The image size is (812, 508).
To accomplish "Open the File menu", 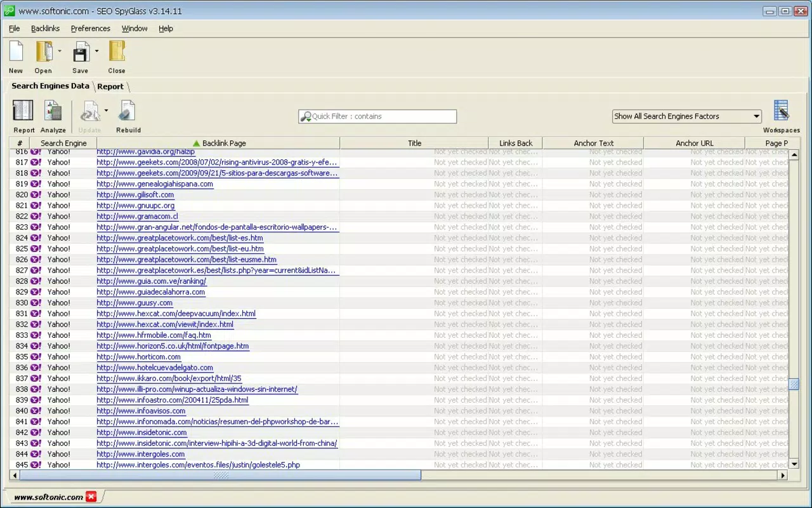I will [15, 29].
